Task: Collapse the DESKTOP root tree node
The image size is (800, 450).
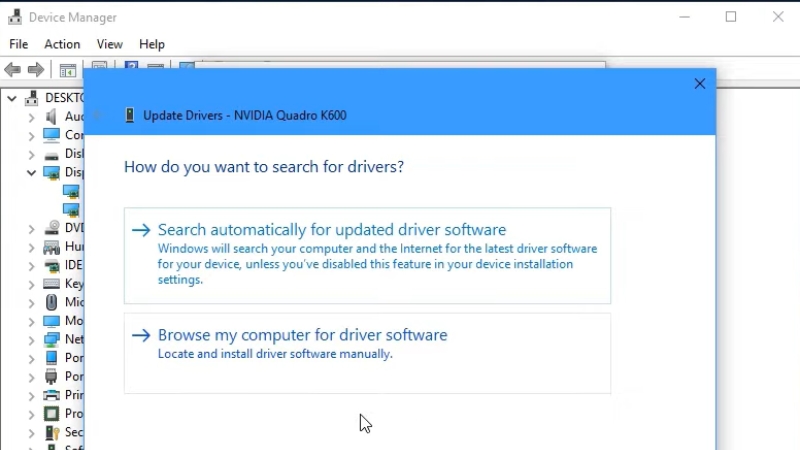Action: click(x=12, y=98)
